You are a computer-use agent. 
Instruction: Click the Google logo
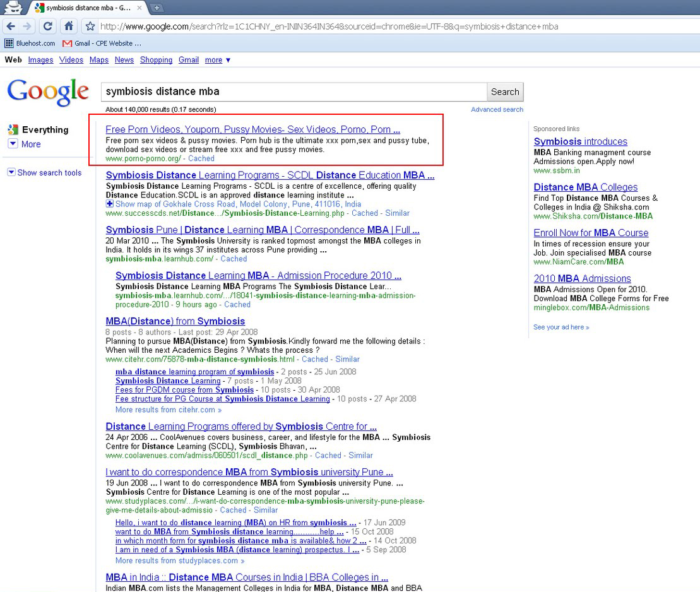pos(48,92)
